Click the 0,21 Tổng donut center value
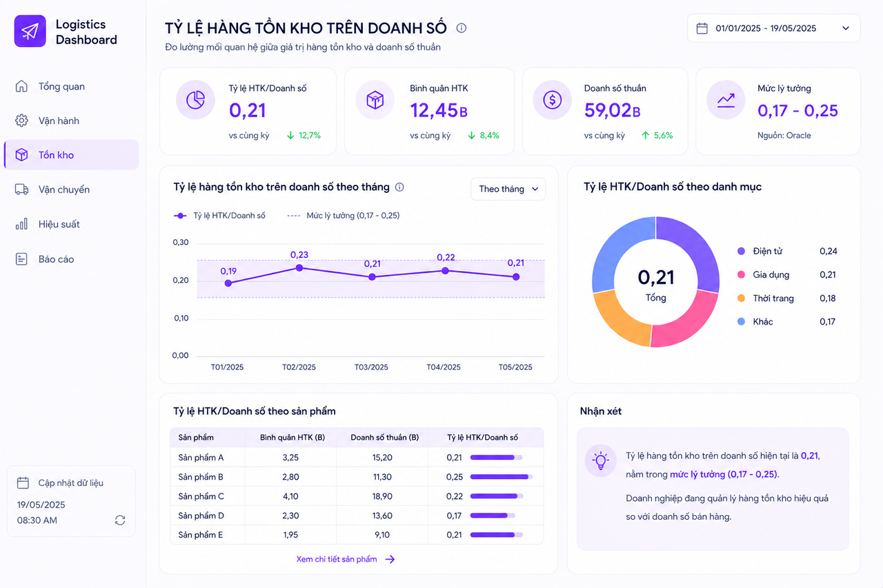Viewport: 883px width, 588px height. pos(656,277)
